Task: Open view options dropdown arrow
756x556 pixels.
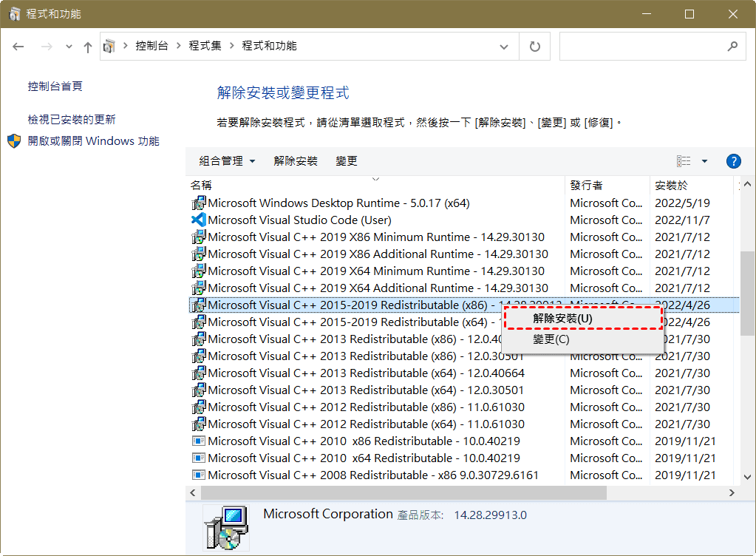Action: click(x=704, y=161)
